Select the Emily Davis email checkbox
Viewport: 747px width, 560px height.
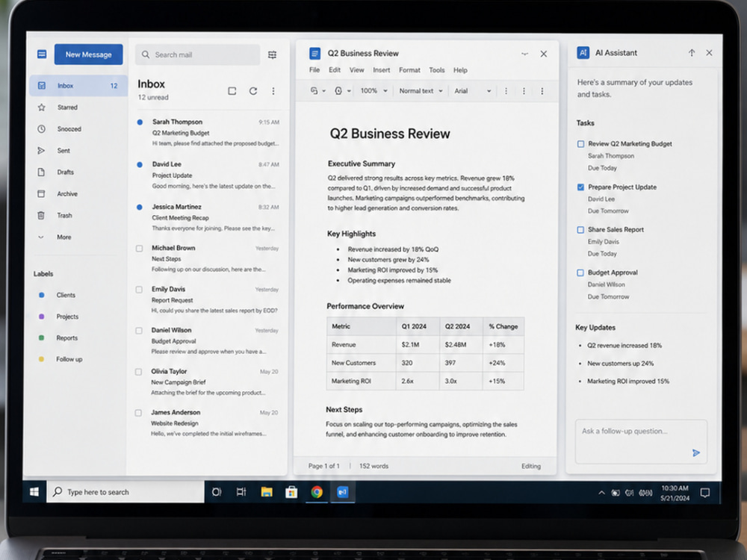click(x=139, y=290)
